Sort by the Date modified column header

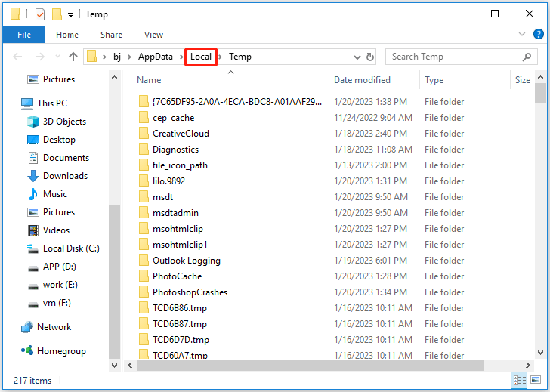362,80
